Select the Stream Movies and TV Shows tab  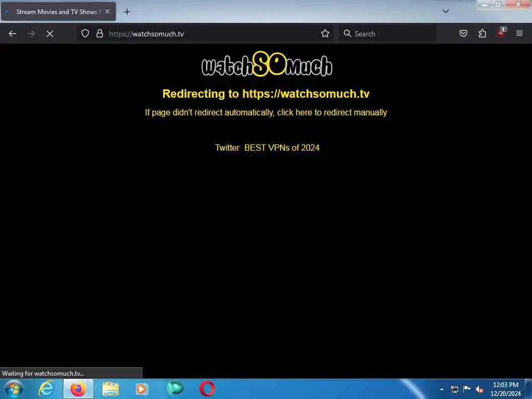click(x=58, y=11)
